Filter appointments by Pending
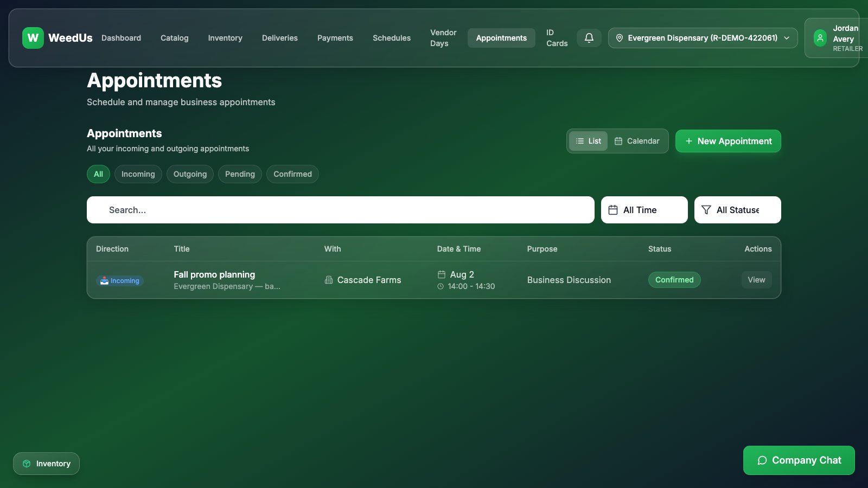This screenshot has height=488, width=868. [240, 174]
